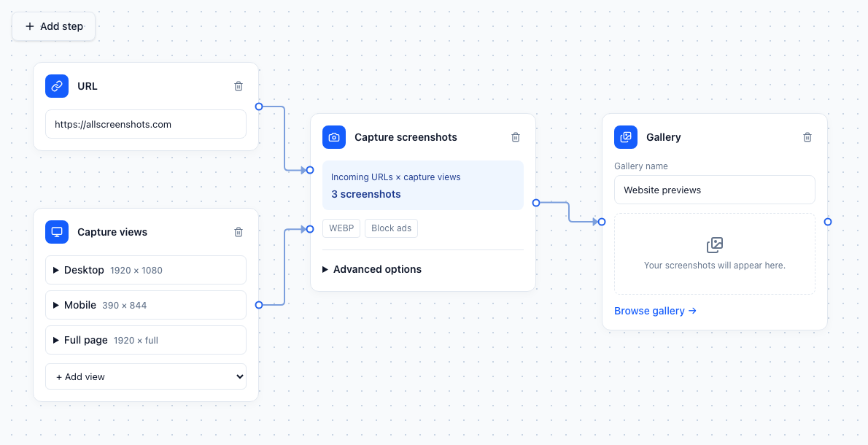This screenshot has width=868, height=445.
Task: Click the WEBP format tag
Action: click(341, 228)
